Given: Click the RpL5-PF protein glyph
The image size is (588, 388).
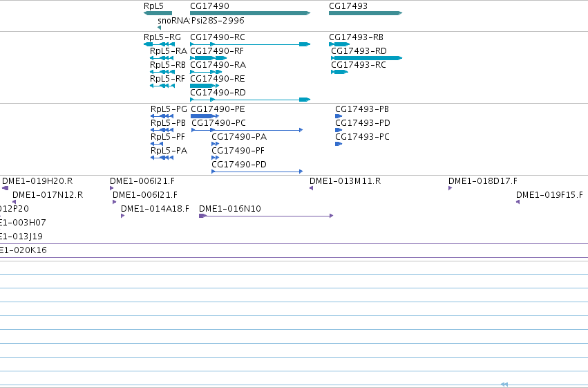Looking at the screenshot, I should [157, 144].
